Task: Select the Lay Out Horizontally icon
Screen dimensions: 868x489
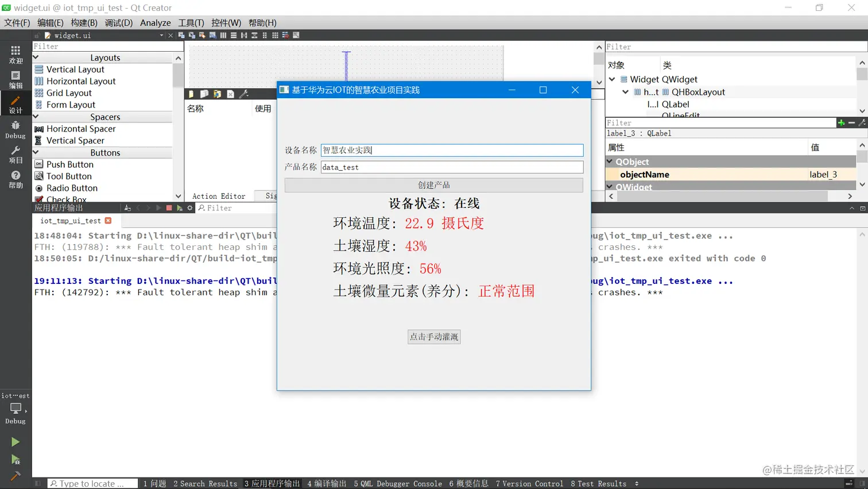Action: coord(223,35)
